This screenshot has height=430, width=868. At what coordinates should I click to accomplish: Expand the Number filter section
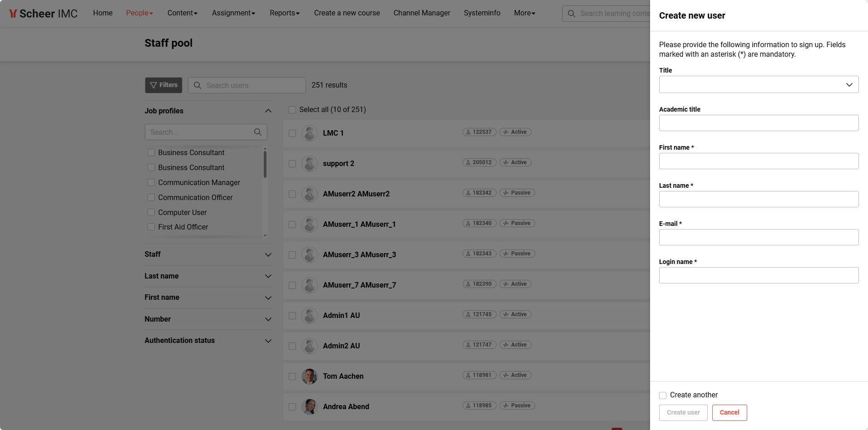coord(268,319)
